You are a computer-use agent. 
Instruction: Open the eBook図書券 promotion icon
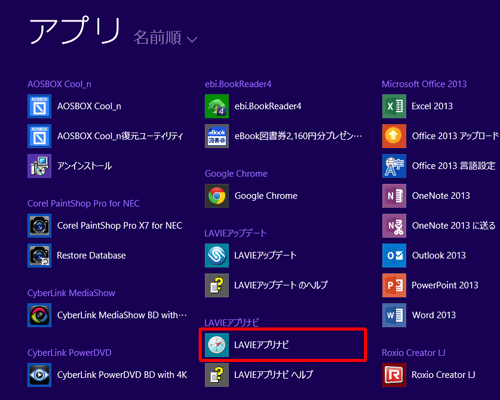coord(217,136)
